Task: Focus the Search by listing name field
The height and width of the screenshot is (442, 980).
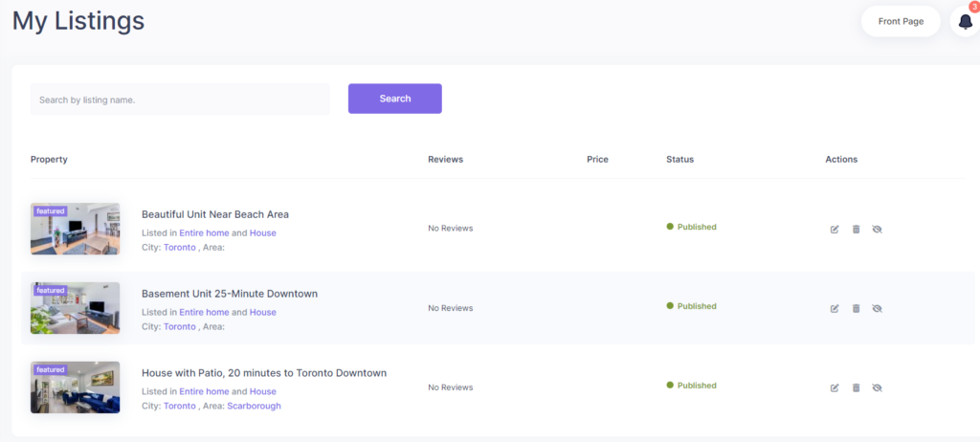Action: [x=180, y=99]
